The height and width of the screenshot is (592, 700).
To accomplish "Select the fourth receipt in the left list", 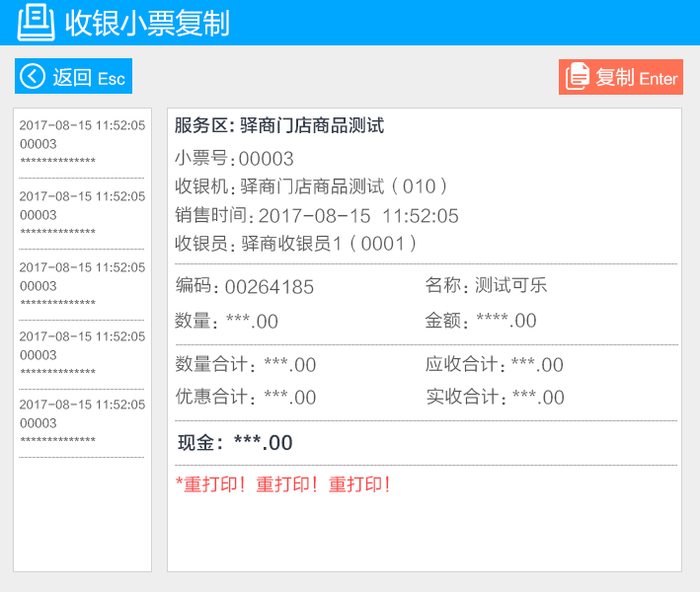I will 82,354.
